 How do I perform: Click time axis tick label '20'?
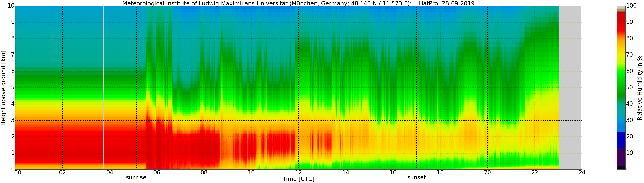(x=487, y=172)
